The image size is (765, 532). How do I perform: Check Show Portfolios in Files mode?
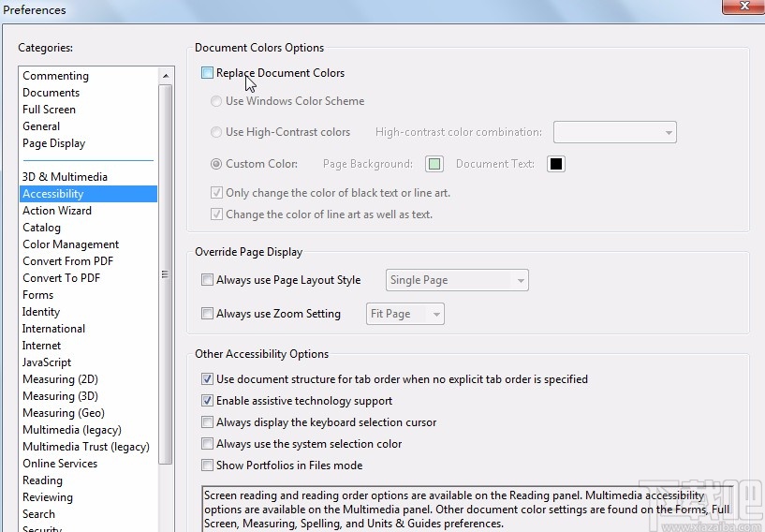click(x=207, y=465)
